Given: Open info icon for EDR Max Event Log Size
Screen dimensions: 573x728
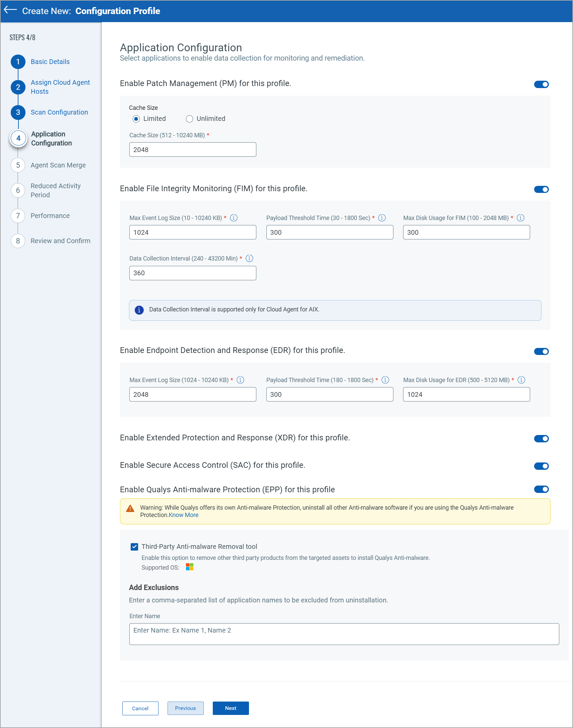Looking at the screenshot, I should tap(240, 380).
